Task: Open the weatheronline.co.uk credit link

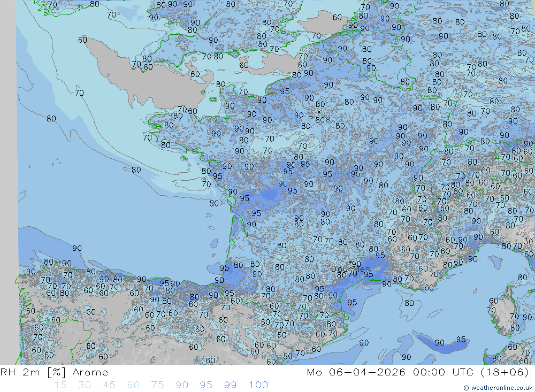Action: (x=498, y=388)
